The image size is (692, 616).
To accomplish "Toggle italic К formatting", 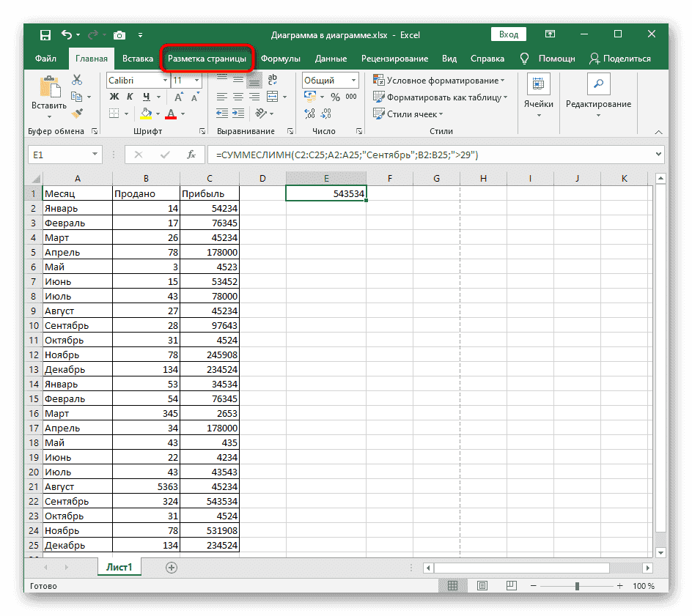I will (x=130, y=97).
